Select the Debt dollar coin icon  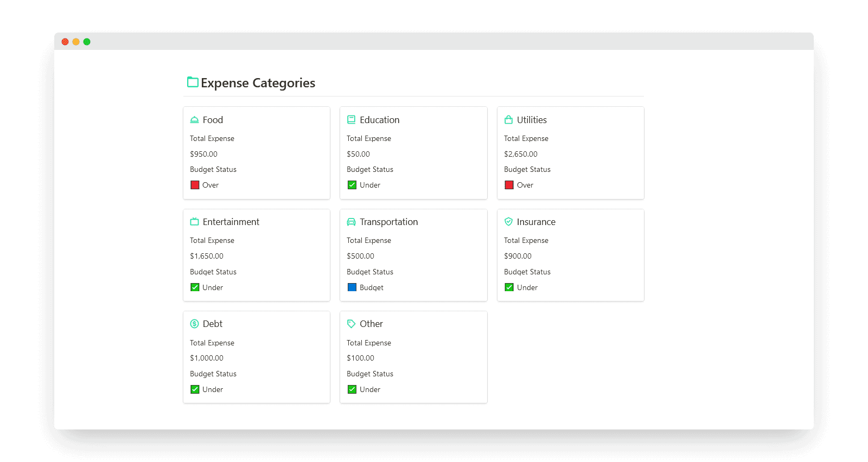coord(194,324)
